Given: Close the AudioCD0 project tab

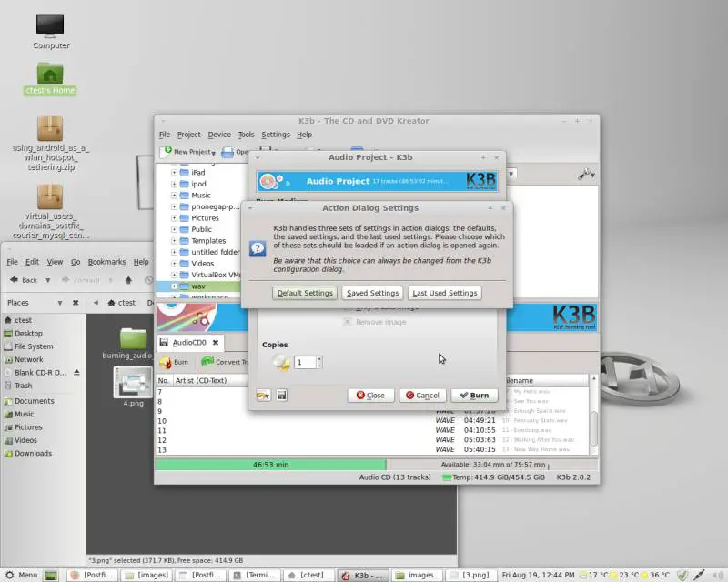Looking at the screenshot, I should pyautogui.click(x=216, y=343).
